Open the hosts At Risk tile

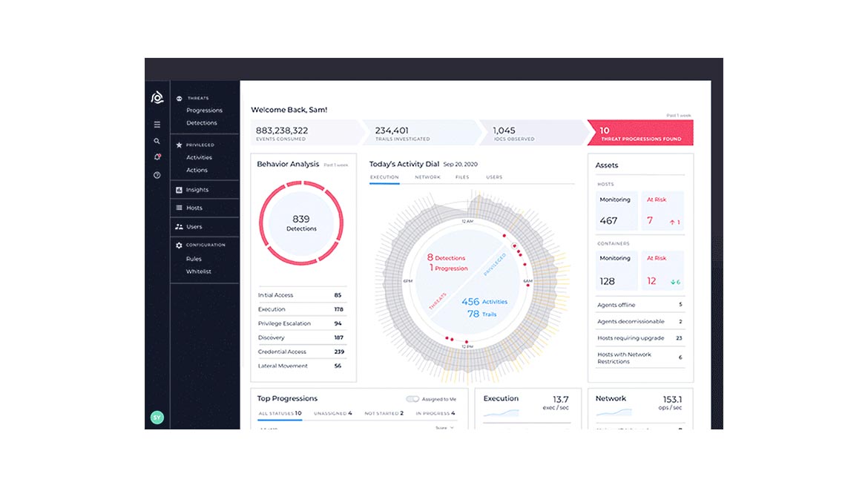pyautogui.click(x=662, y=211)
